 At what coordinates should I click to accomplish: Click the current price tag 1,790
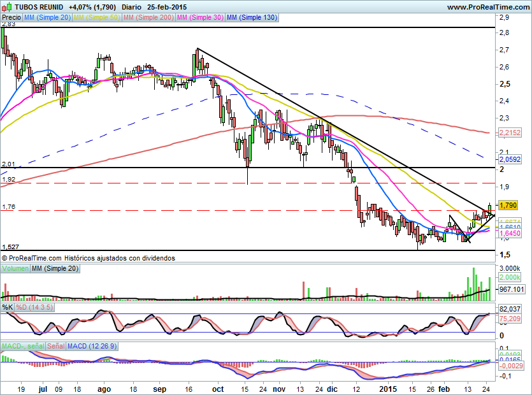[x=508, y=205]
